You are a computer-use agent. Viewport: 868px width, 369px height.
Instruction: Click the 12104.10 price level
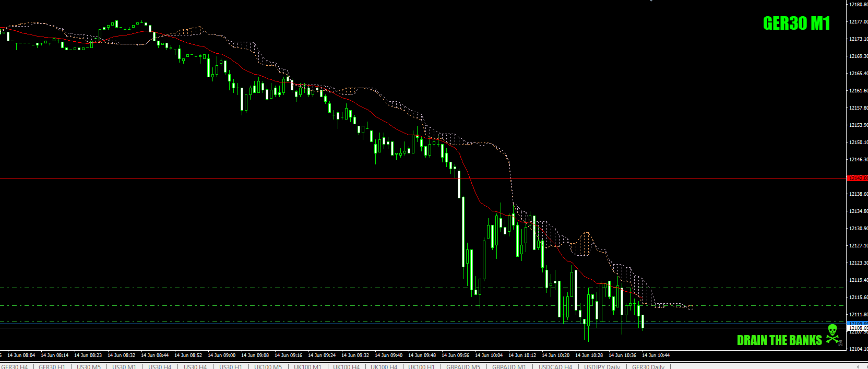[x=859, y=349]
